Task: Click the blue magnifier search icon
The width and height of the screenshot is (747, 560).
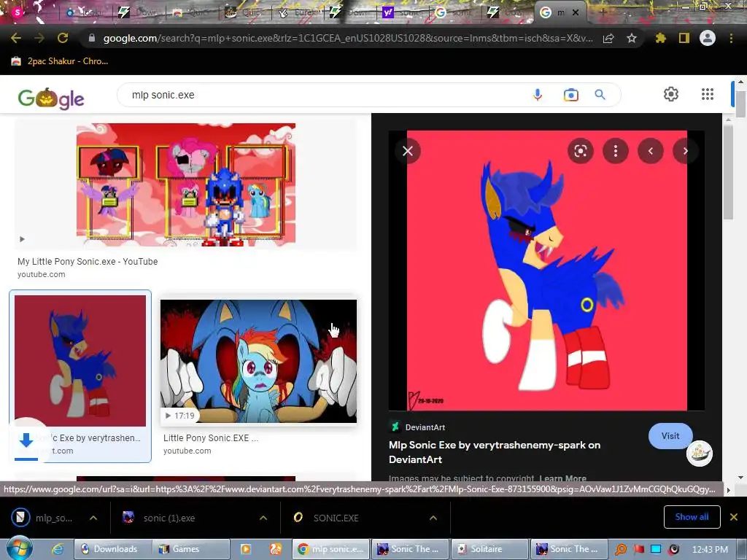Action: click(x=600, y=95)
